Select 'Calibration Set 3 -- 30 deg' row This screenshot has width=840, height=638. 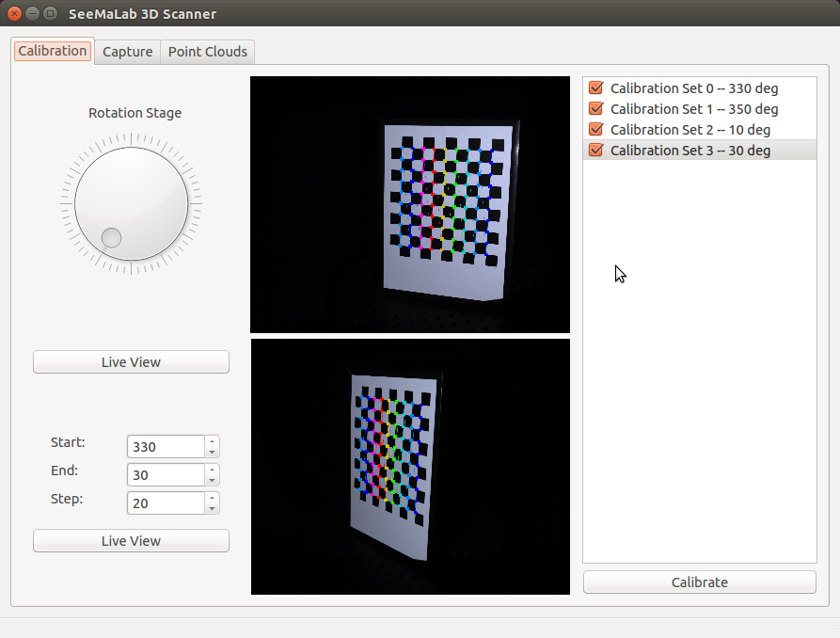click(700, 151)
